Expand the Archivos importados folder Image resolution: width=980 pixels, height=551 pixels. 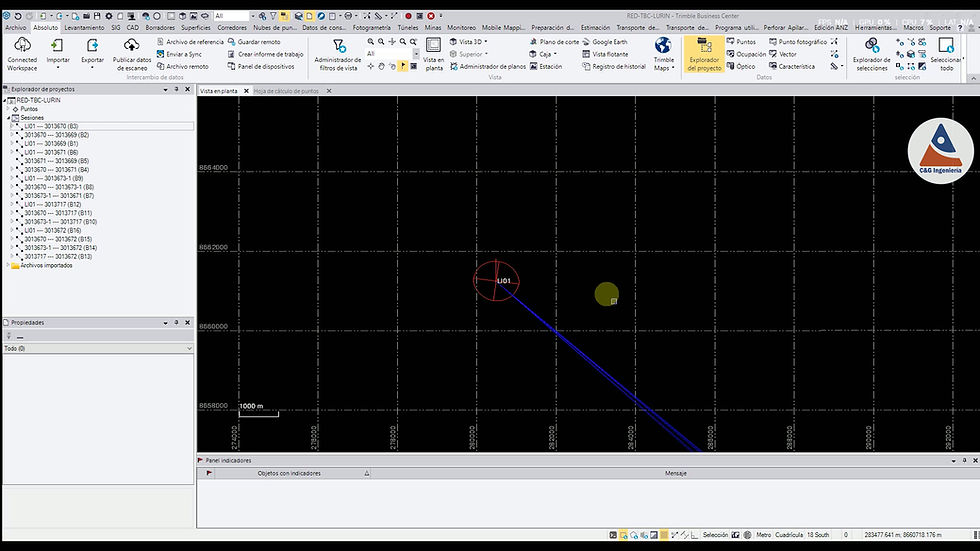(x=8, y=266)
